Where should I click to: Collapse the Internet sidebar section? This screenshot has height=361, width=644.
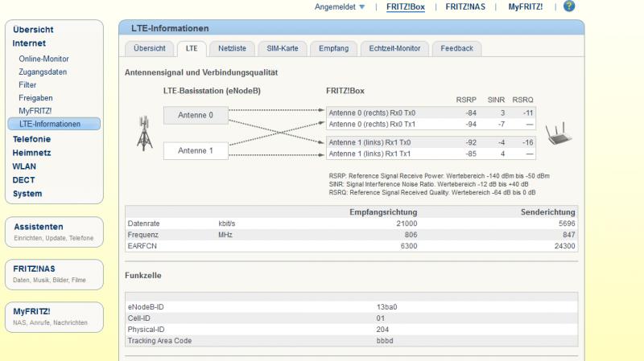tap(29, 43)
